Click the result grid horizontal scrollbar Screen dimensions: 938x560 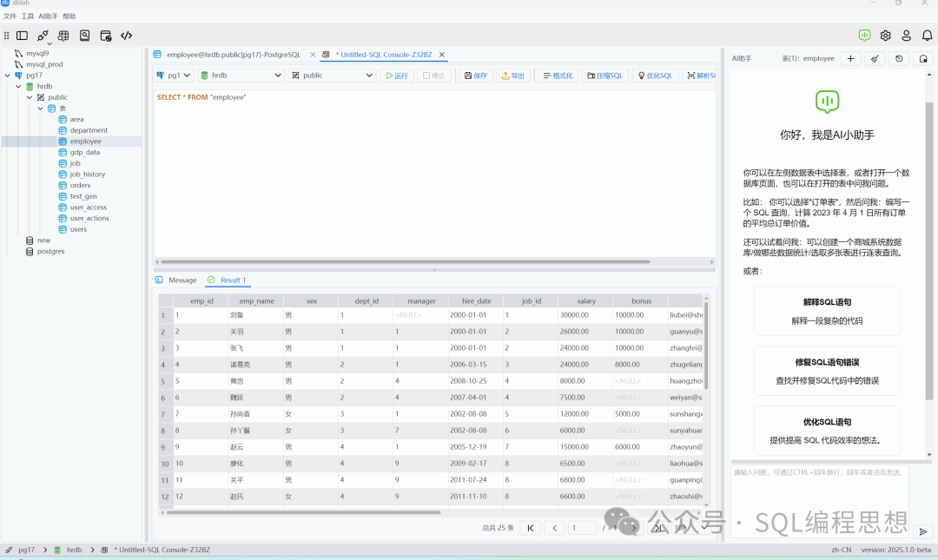click(x=303, y=512)
